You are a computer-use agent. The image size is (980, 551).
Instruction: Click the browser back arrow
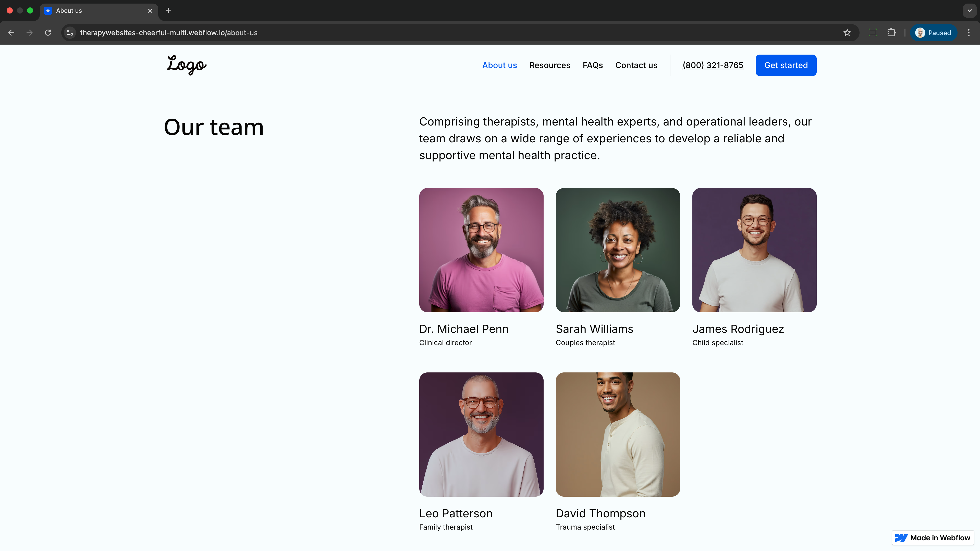point(11,33)
